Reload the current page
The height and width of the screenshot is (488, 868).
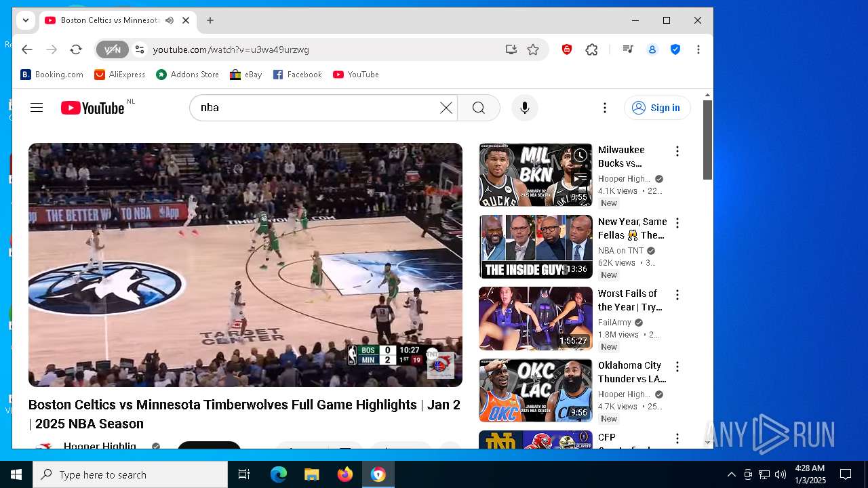pos(76,49)
